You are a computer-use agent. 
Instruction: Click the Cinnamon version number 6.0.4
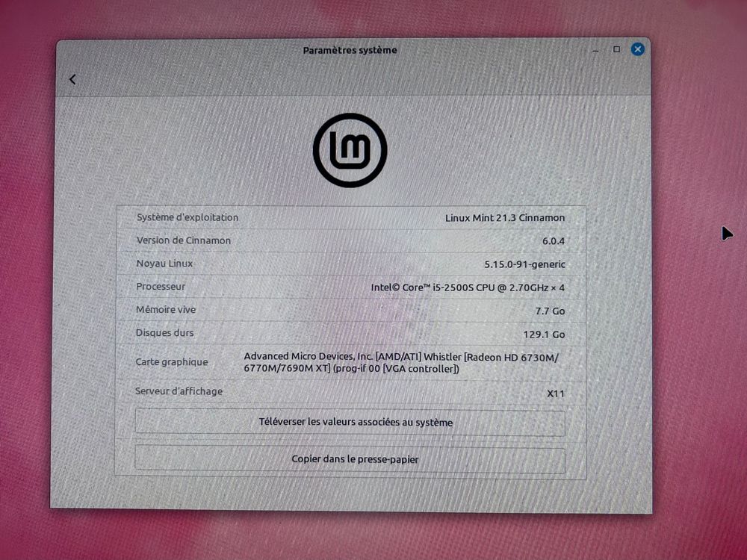pyautogui.click(x=554, y=240)
